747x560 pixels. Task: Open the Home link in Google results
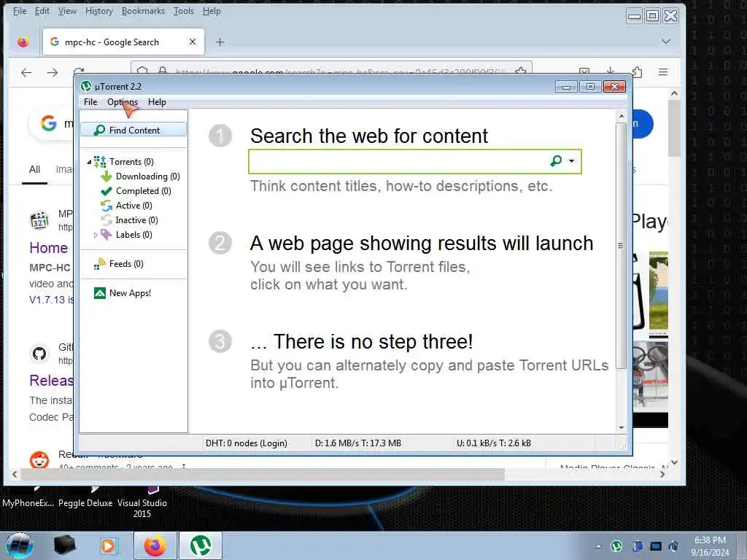[x=49, y=248]
